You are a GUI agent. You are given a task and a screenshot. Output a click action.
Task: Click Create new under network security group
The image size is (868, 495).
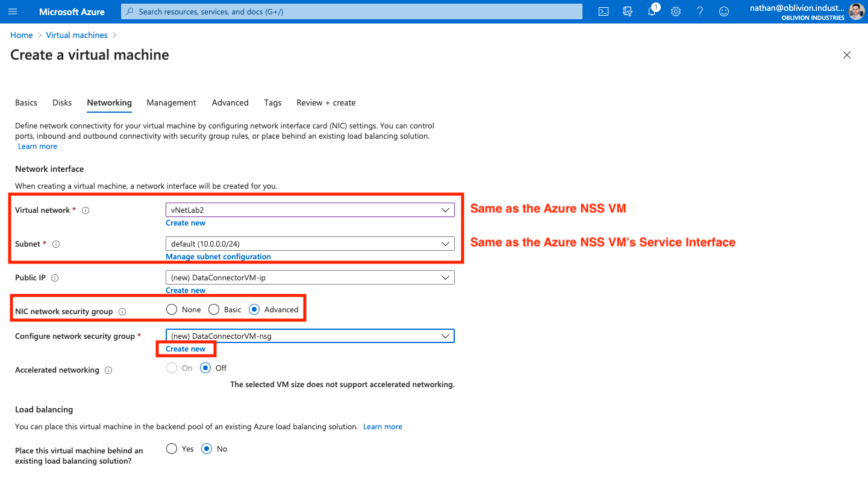[x=186, y=349]
